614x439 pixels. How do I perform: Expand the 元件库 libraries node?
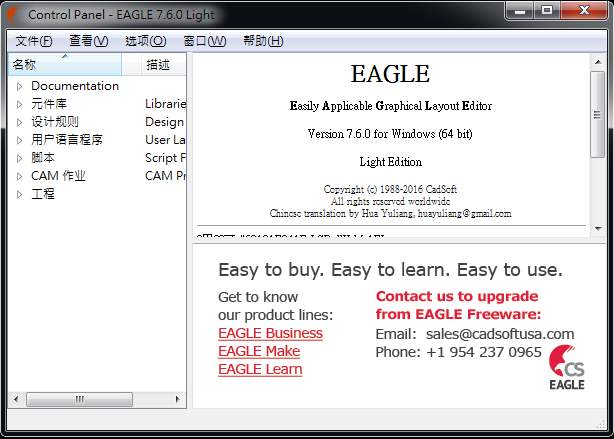(x=19, y=104)
